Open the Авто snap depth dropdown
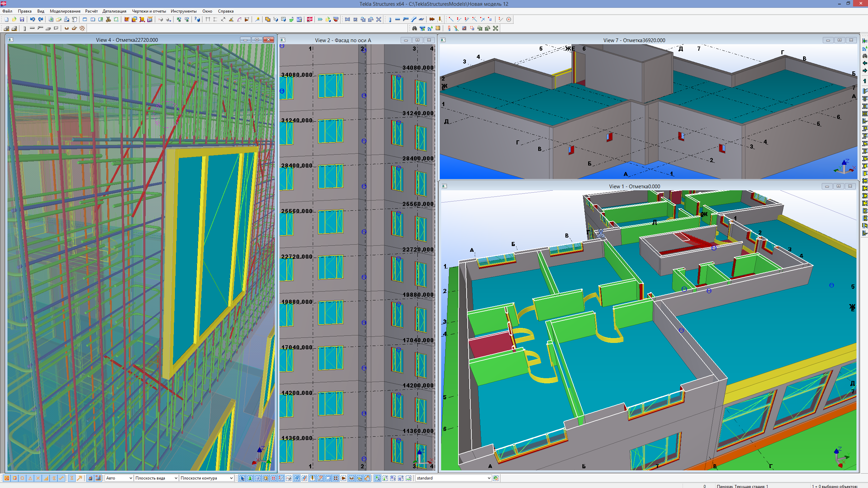The image size is (868, 488). tap(131, 478)
